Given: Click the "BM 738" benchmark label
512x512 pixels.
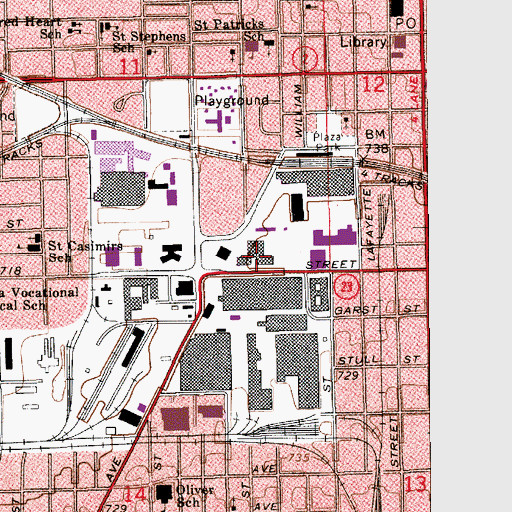Looking at the screenshot, I should 376,141.
